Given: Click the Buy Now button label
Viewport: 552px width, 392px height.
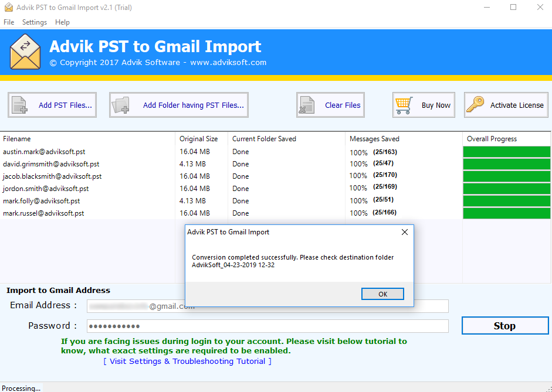Looking at the screenshot, I should 436,105.
